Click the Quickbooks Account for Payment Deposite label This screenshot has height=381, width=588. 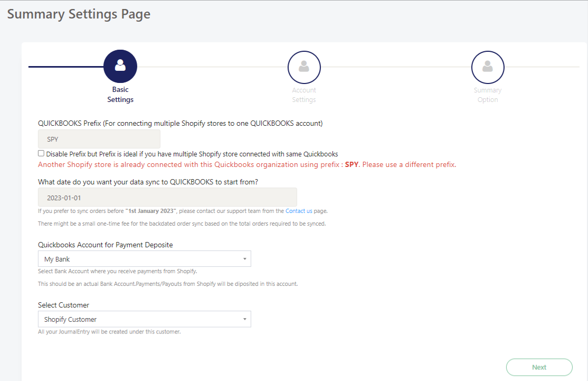click(106, 245)
